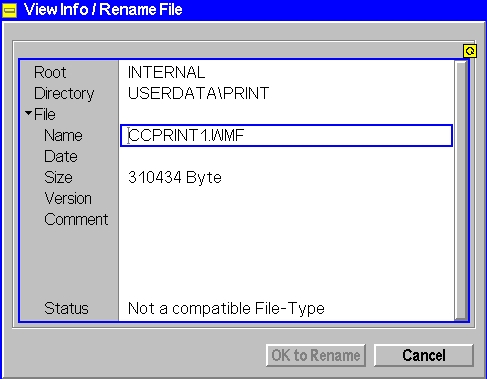The image size is (487, 379).
Task: Click the View Info / Rename File title
Action: click(x=103, y=9)
